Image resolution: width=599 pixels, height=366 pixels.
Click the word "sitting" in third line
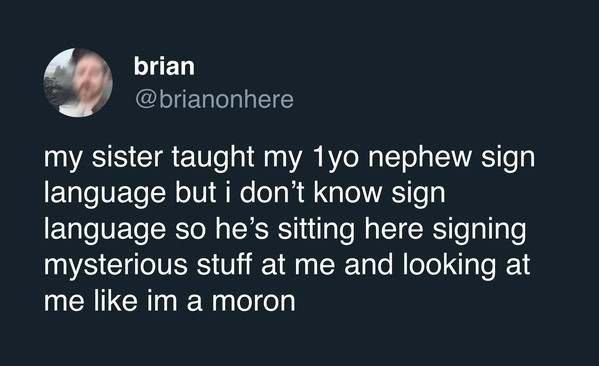point(316,230)
